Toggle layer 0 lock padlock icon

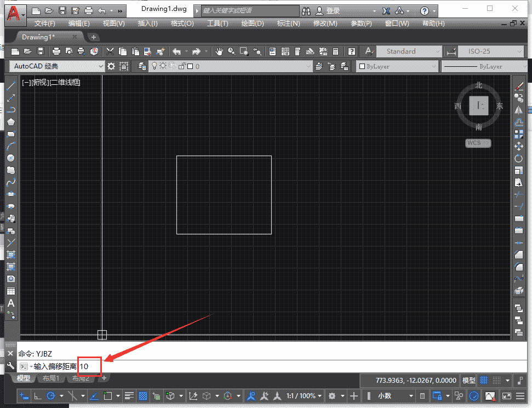182,66
